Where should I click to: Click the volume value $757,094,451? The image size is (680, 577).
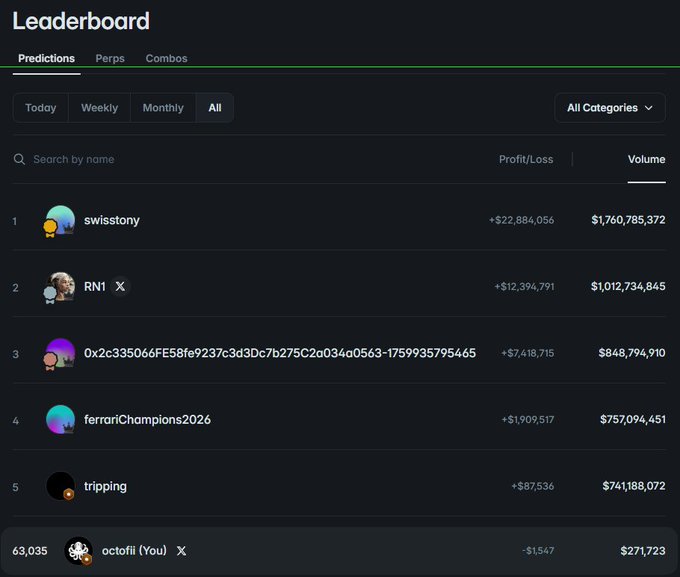(633, 420)
